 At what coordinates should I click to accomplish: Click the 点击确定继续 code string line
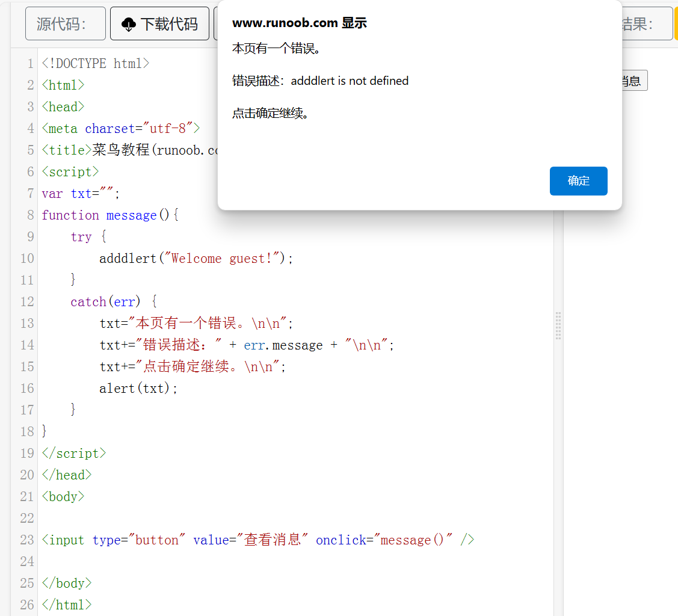pyautogui.click(x=193, y=366)
